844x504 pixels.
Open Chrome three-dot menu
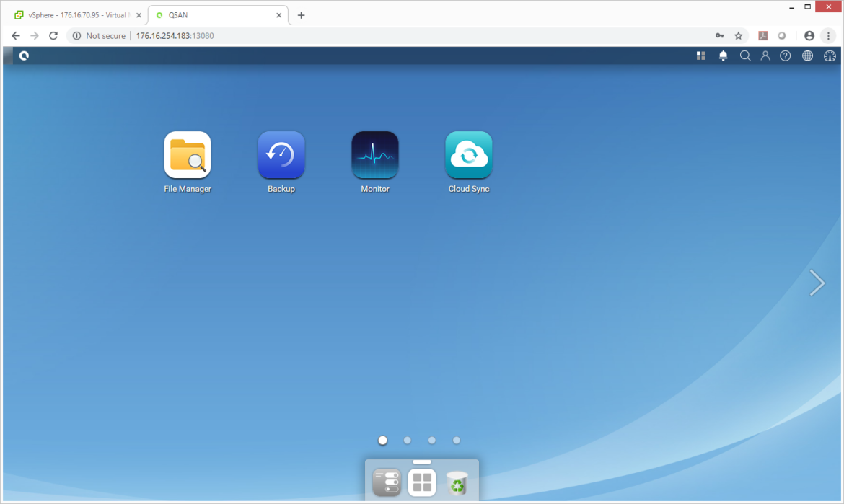[x=828, y=35]
